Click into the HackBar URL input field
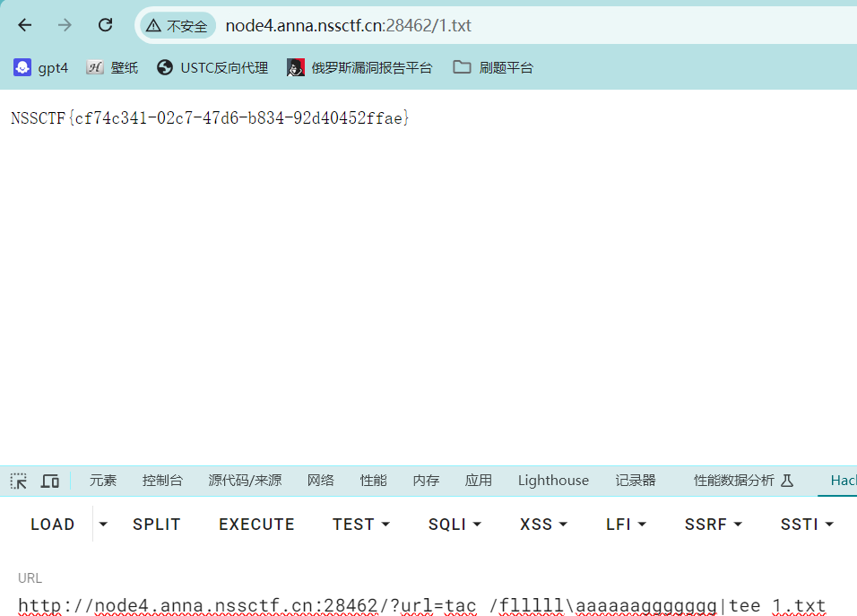 [x=421, y=606]
